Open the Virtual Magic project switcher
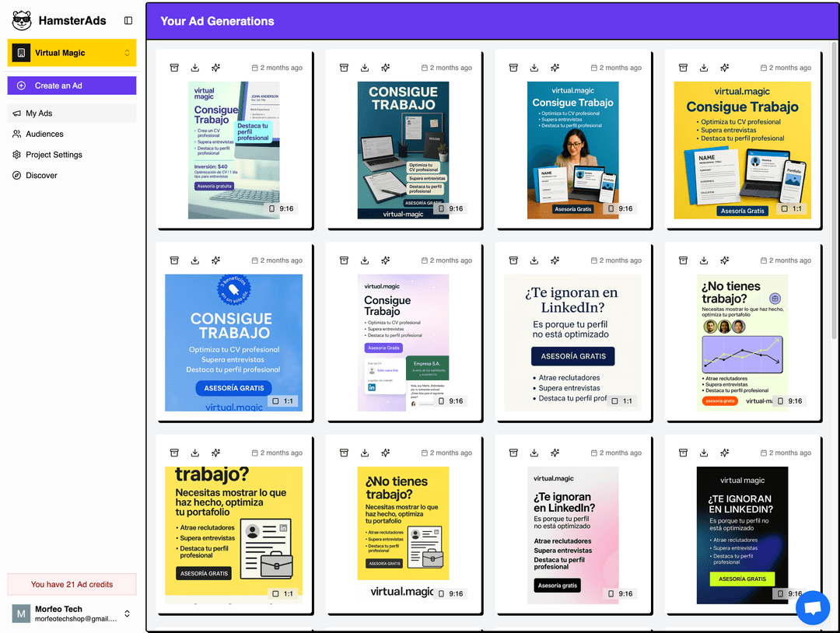Screen dimensions: 840x633 72,53
